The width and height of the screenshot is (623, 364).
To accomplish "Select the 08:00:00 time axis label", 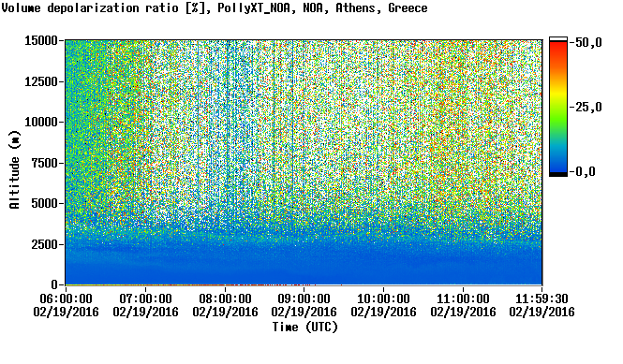I will pyautogui.click(x=225, y=298).
